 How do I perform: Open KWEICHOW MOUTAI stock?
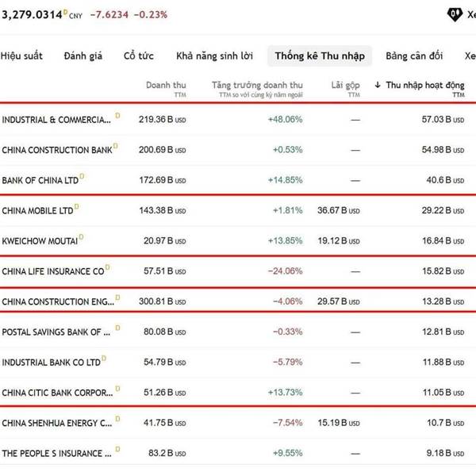(x=40, y=241)
